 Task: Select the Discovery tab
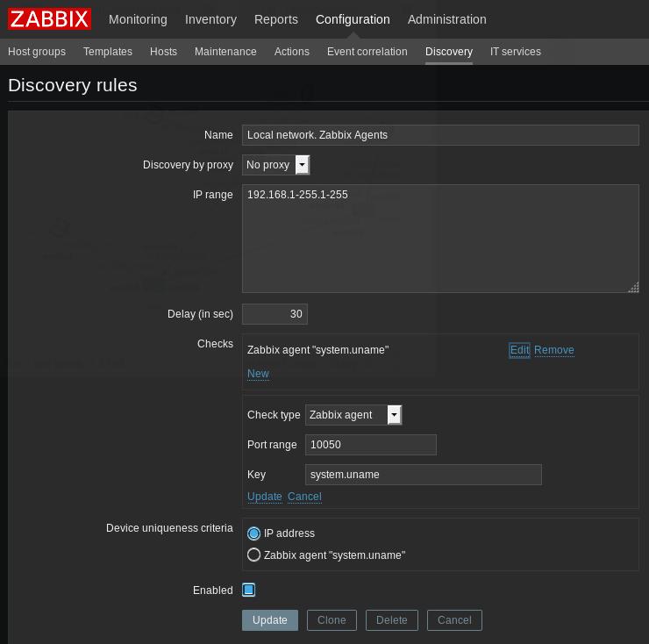click(449, 52)
